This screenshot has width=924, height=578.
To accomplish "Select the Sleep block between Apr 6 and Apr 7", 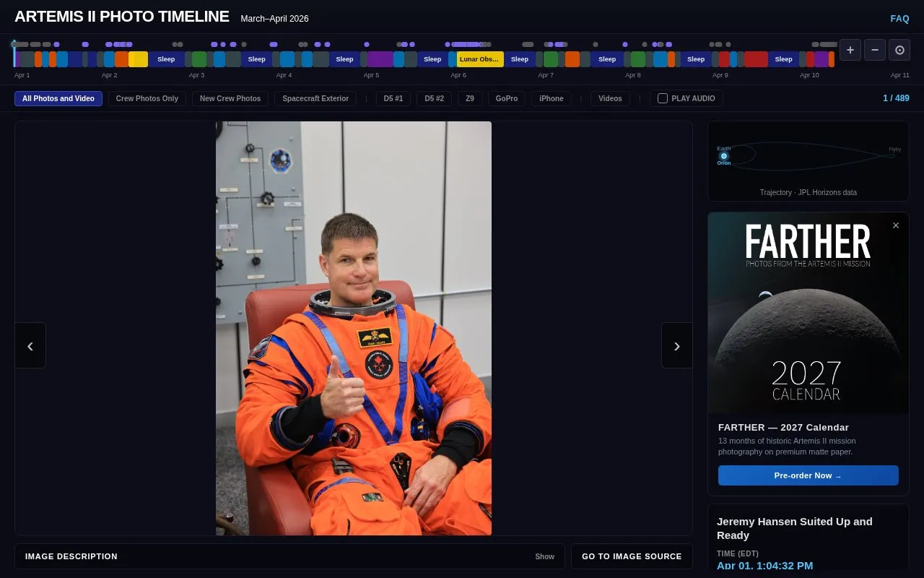I will [520, 59].
